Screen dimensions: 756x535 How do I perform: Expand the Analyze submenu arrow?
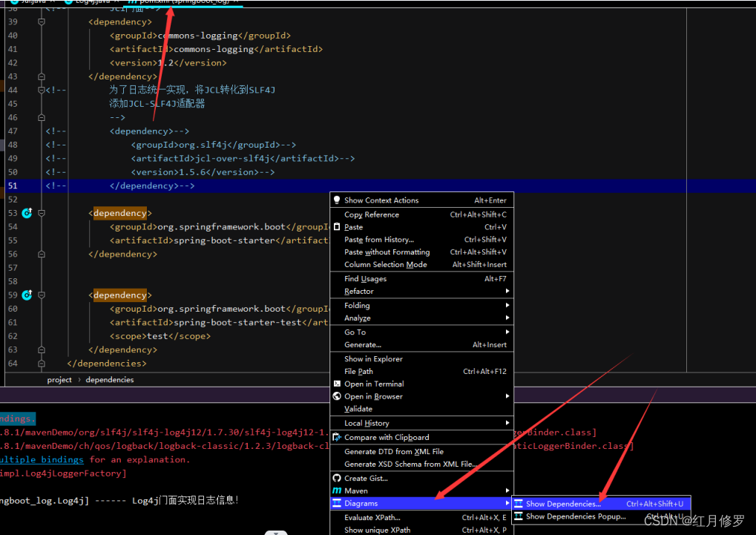(507, 318)
